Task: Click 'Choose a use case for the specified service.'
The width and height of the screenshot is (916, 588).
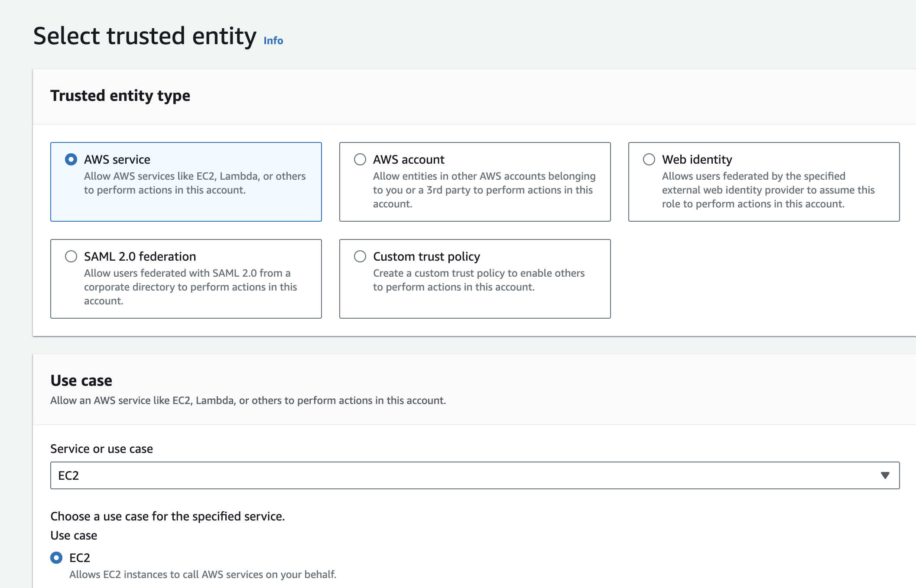Action: click(x=168, y=516)
